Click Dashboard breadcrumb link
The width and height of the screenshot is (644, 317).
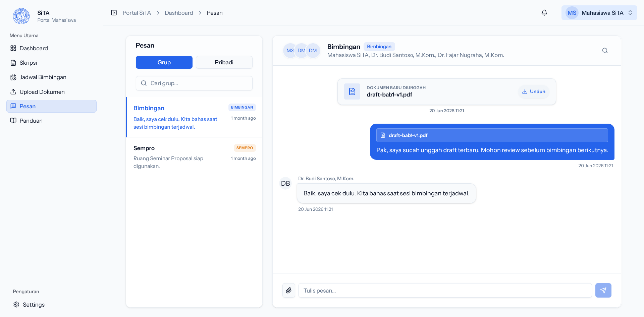[x=179, y=13]
